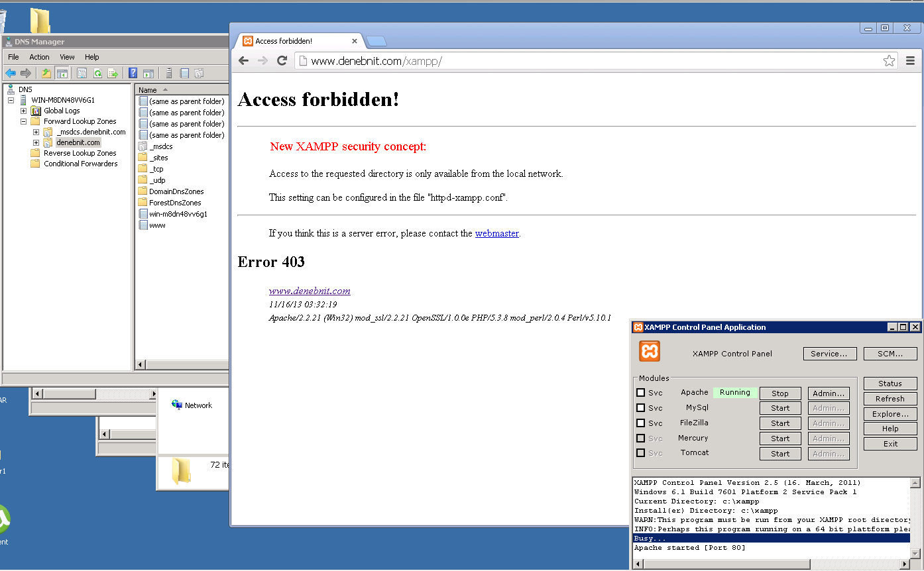Image resolution: width=924 pixels, height=571 pixels.
Task: Open the DNS Manager File menu
Action: (x=13, y=57)
